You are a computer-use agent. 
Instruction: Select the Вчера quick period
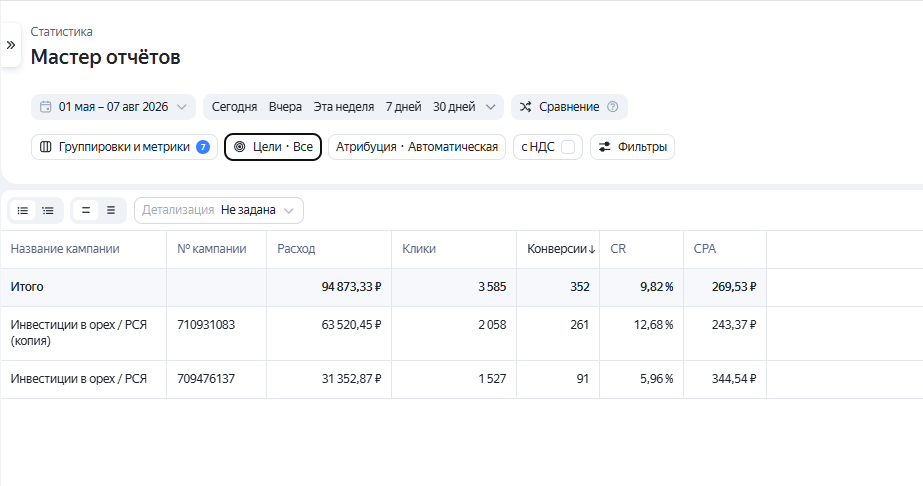(285, 107)
